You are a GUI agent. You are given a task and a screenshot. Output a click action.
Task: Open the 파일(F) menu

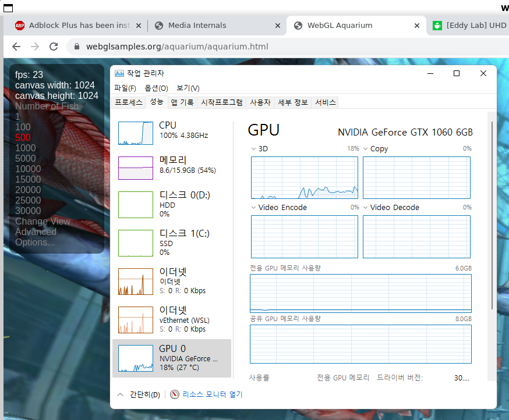(125, 88)
